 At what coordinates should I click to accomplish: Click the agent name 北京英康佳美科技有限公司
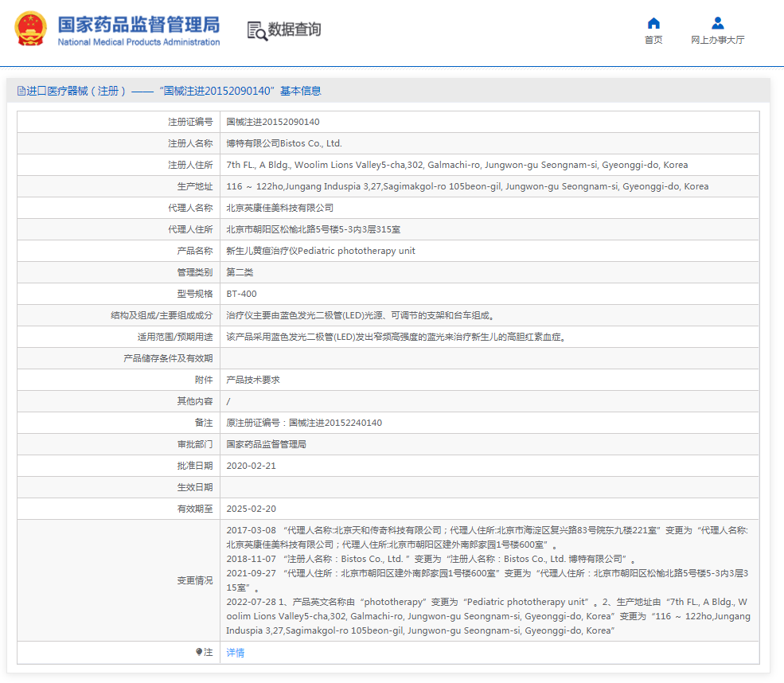tap(280, 208)
